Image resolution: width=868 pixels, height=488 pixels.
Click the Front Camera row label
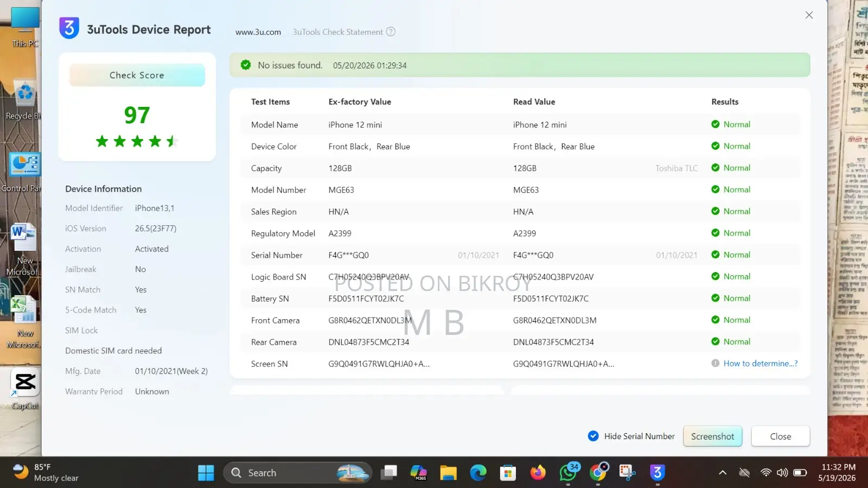pos(276,320)
